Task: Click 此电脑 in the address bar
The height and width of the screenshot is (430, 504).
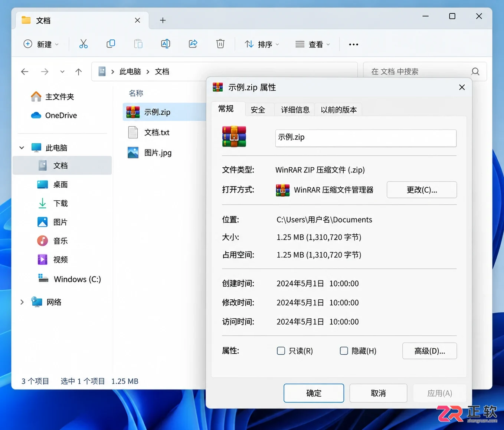Action: [130, 72]
